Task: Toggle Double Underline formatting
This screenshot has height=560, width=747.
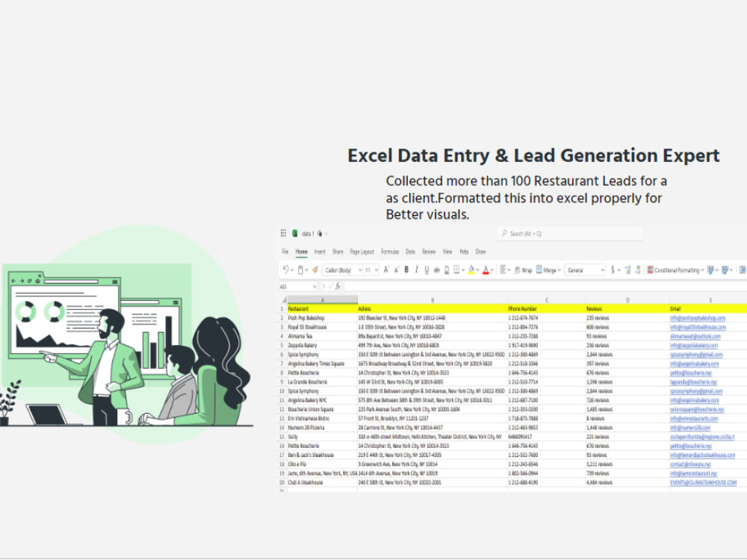Action: tap(447, 270)
